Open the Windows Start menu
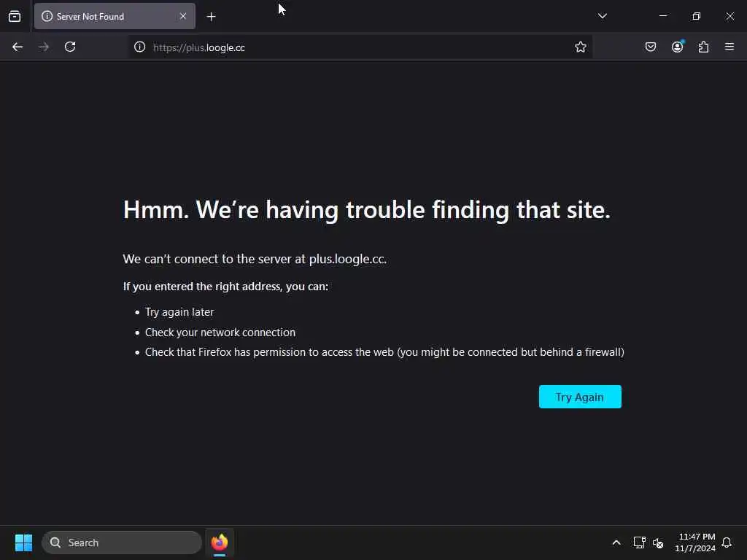Screen dimensions: 747x560 [23, 542]
